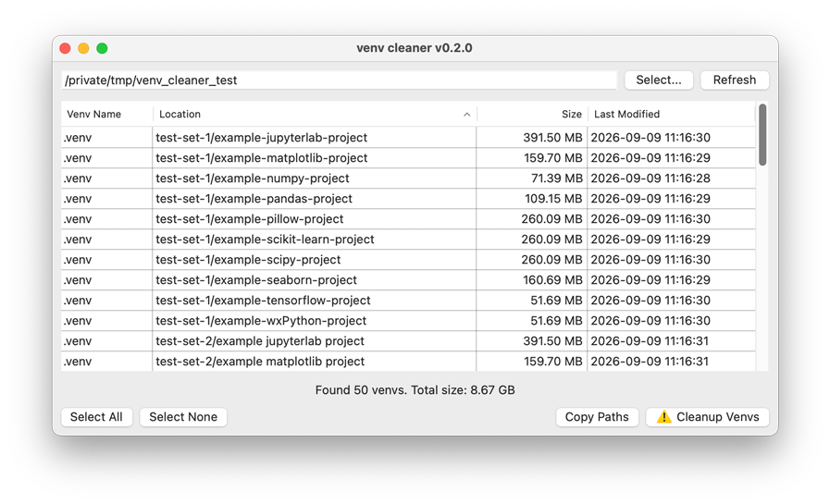Select the example-tensorflow-project row
The width and height of the screenshot is (830, 504).
coord(408,301)
